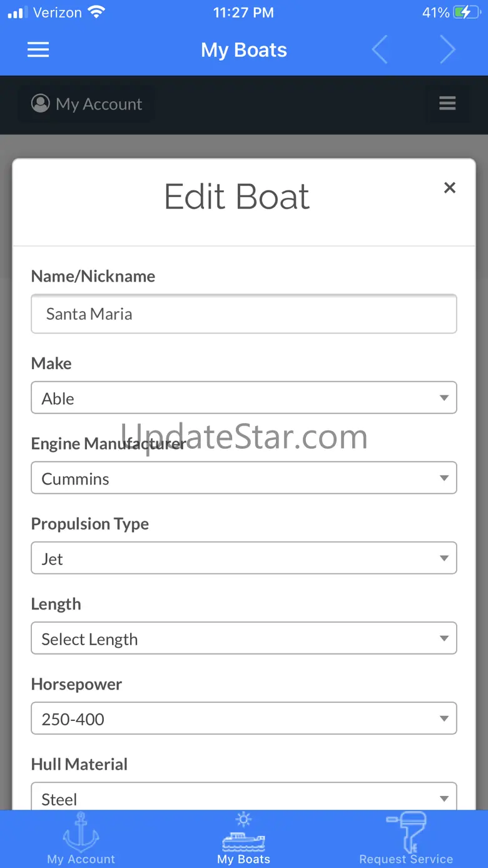The height and width of the screenshot is (868, 488).
Task: Tap the forward arrow in header
Action: (x=447, y=50)
